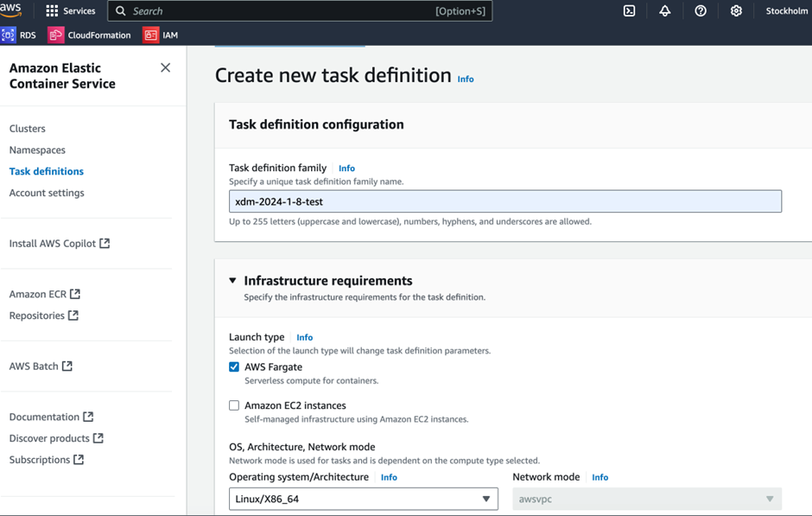
Task: Click Info next to Launch type
Action: [304, 337]
